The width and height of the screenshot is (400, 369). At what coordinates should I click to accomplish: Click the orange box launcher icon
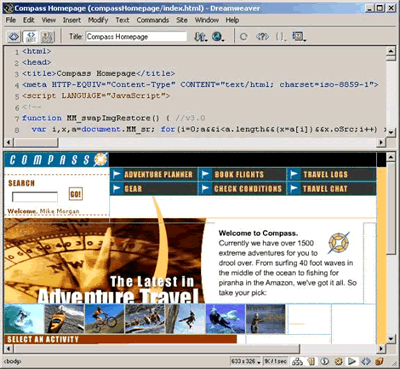click(x=379, y=361)
